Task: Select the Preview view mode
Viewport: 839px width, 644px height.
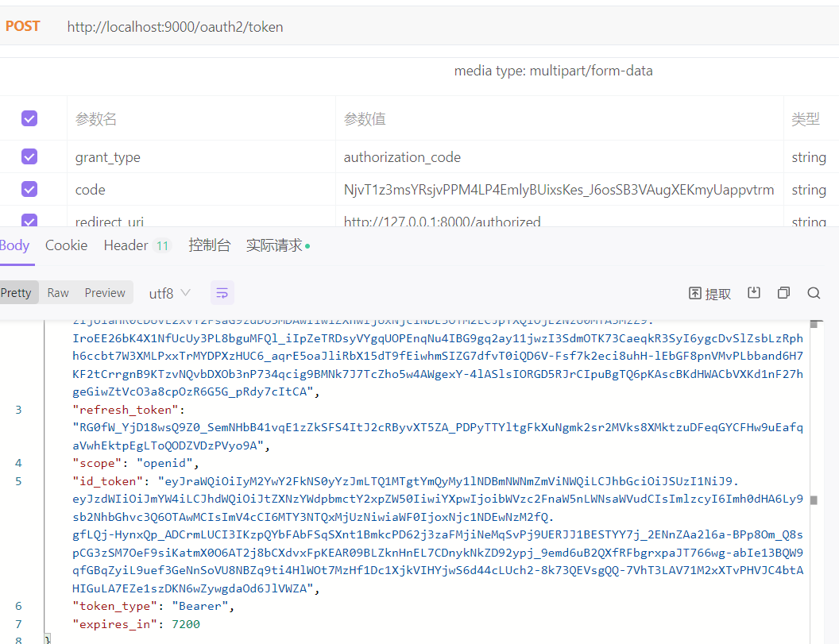Action: [x=105, y=293]
